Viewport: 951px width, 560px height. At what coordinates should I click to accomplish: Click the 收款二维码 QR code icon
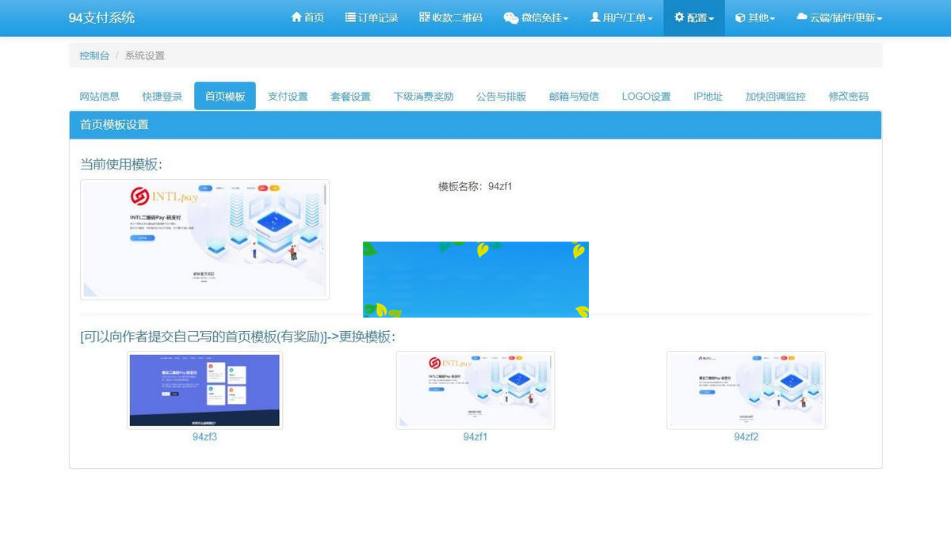(420, 17)
